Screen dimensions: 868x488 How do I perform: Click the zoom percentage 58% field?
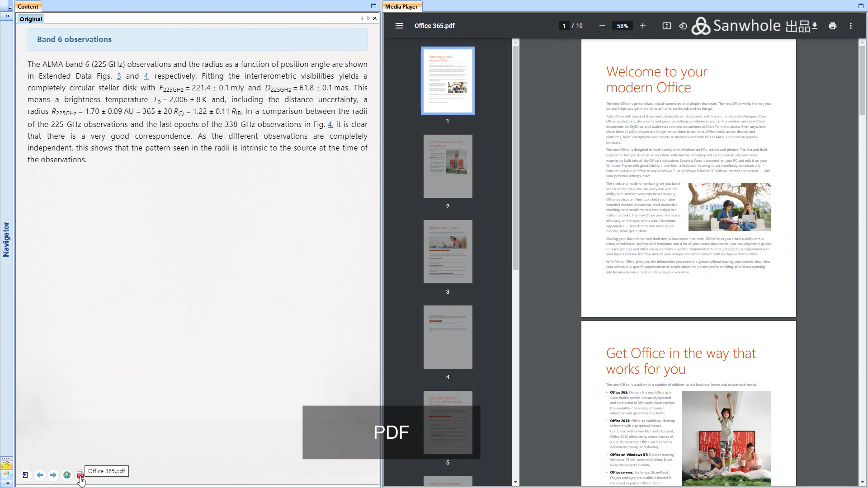(x=622, y=26)
